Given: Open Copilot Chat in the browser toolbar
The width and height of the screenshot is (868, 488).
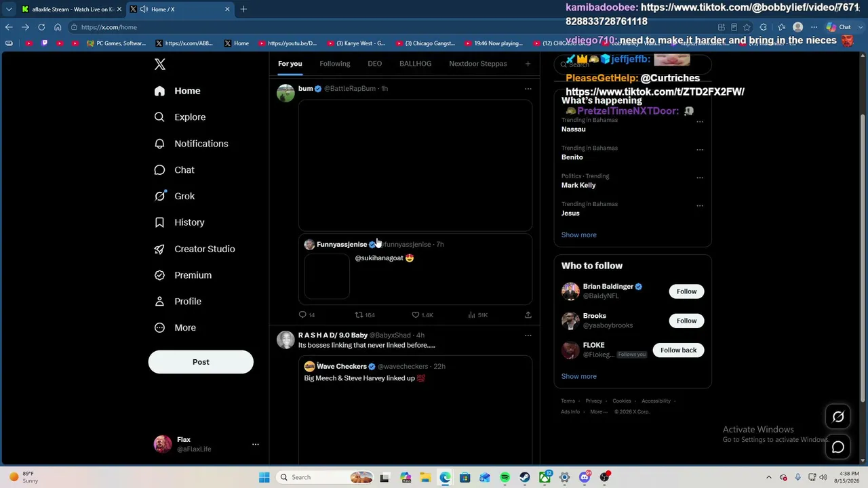Looking at the screenshot, I should coord(838,27).
